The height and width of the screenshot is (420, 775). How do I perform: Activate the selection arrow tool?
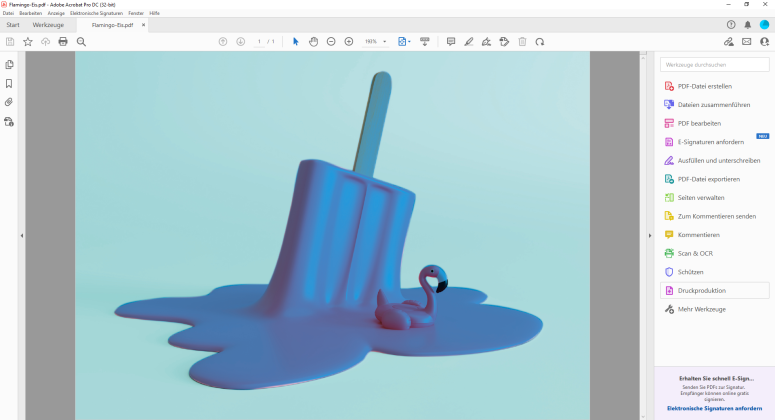tap(296, 42)
